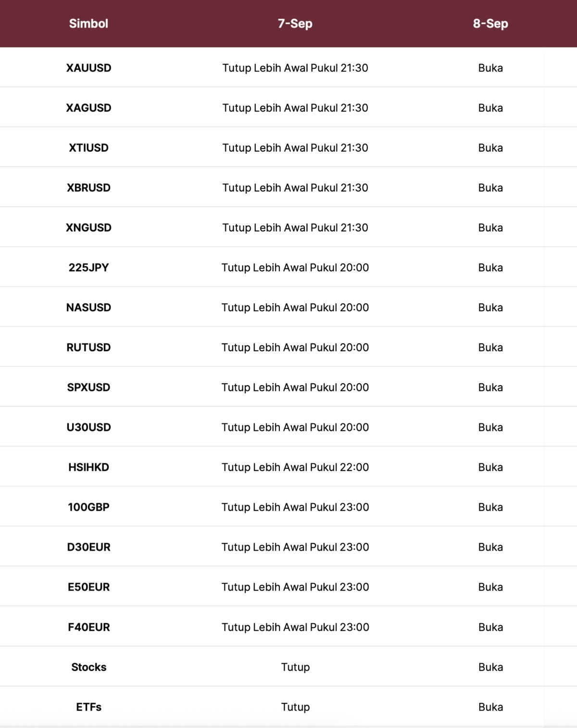The width and height of the screenshot is (577, 728).
Task: Click the 100GBP symbol label
Action: [88, 507]
